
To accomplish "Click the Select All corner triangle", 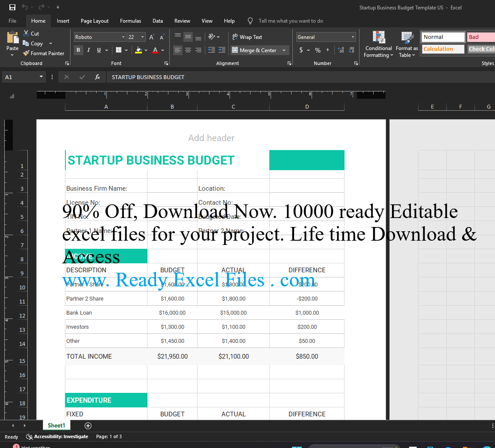I will [x=12, y=96].
